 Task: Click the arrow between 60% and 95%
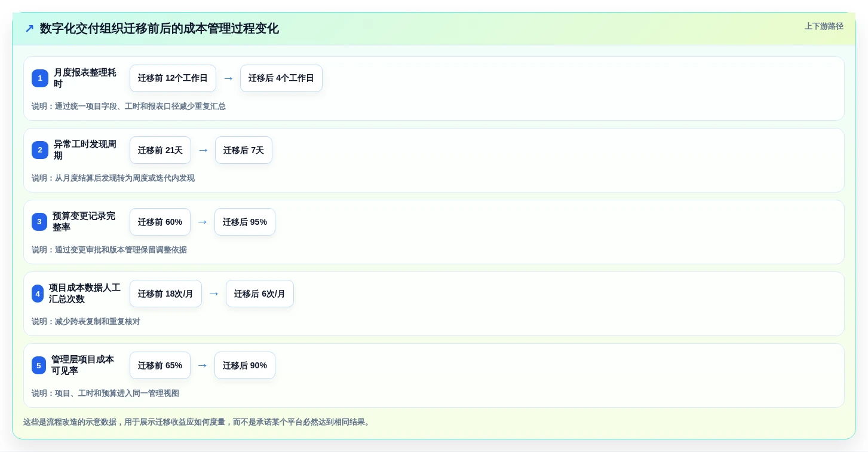pyautogui.click(x=203, y=222)
